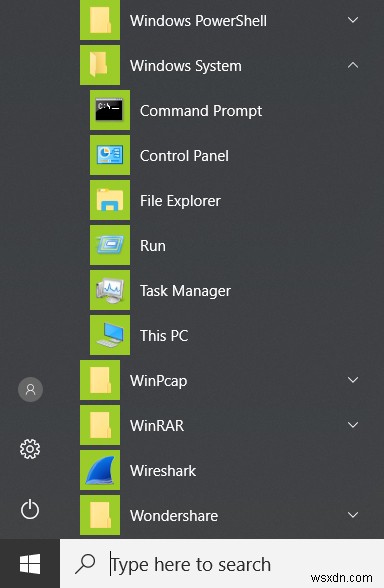
Task: Expand the WinRAR chevron
Action: (x=353, y=425)
